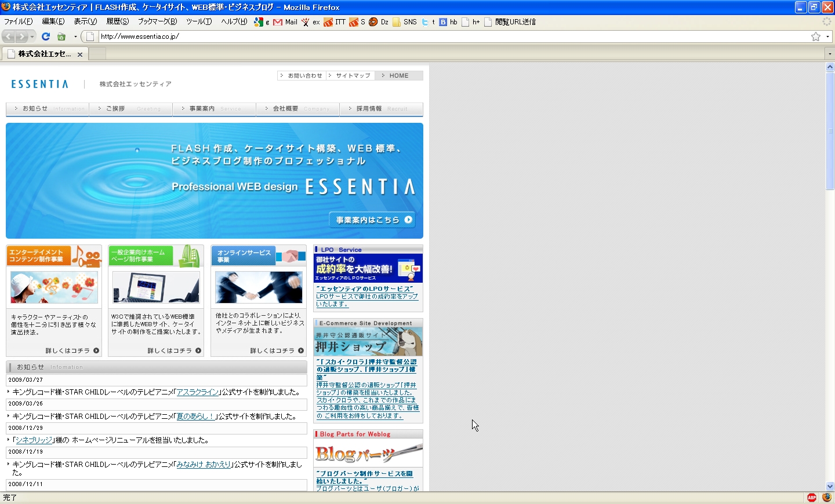Viewport: 835px width, 504px height.
Task: Click the 'Blogパーツ' banner image
Action: pos(368,454)
